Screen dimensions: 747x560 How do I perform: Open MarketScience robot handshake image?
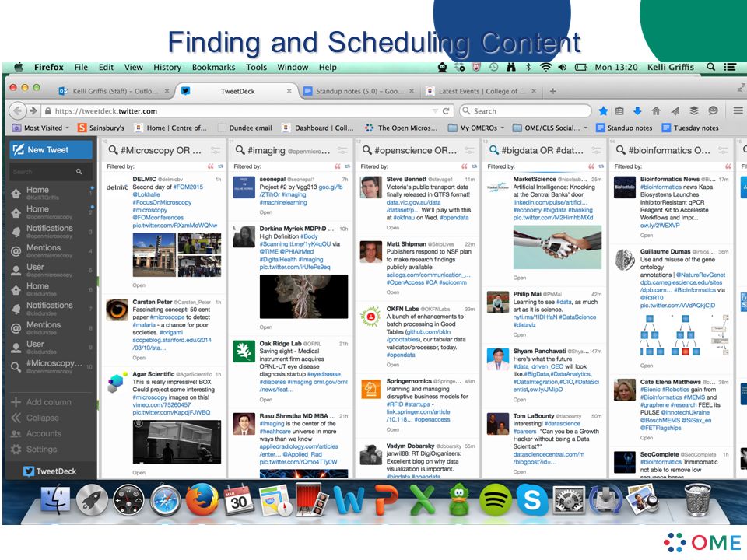pos(557,247)
